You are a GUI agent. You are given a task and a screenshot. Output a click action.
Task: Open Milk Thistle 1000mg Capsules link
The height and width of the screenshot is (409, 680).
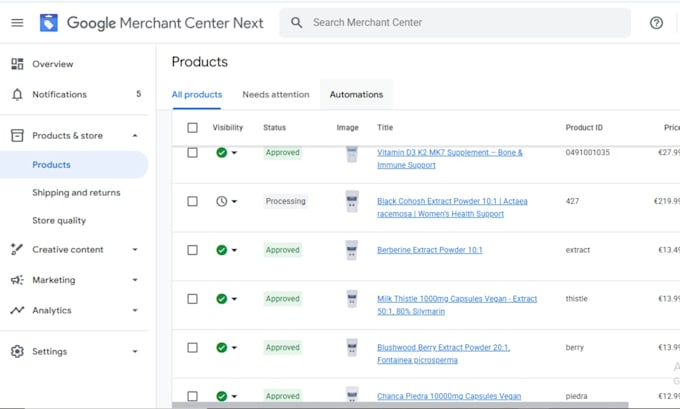(457, 305)
